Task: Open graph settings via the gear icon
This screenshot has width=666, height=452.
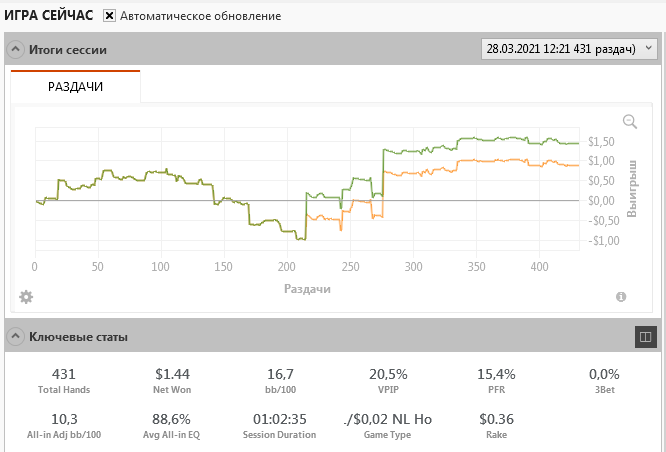Action: (x=26, y=297)
